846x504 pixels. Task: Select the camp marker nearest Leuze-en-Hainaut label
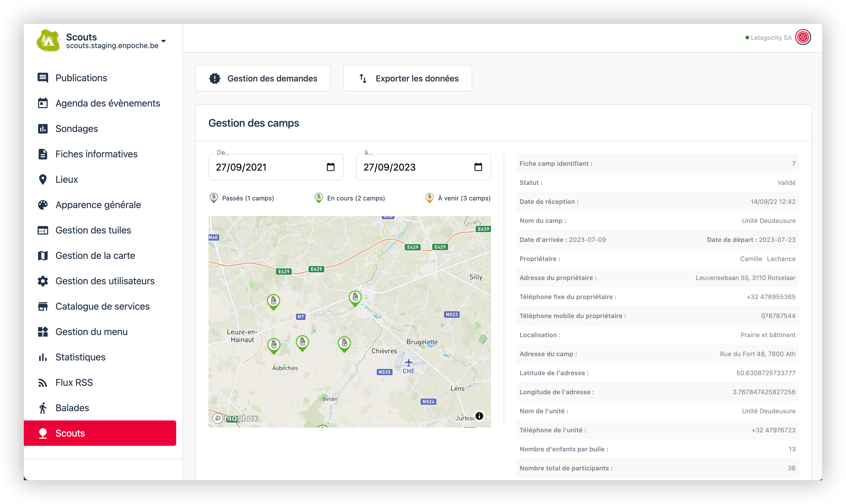(274, 346)
